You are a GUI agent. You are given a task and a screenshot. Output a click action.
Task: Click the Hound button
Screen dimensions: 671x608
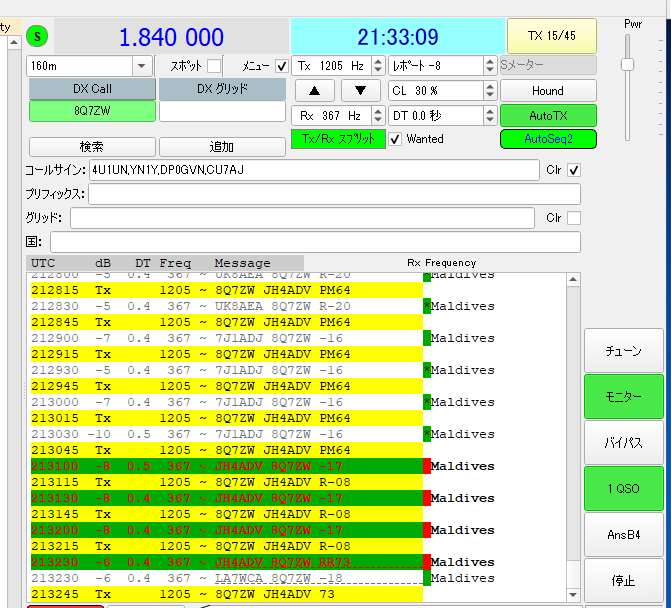[548, 91]
